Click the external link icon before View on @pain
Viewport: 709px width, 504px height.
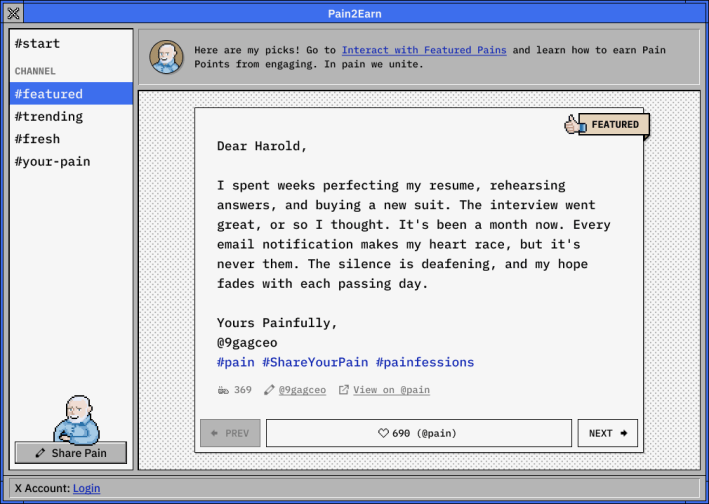point(344,390)
